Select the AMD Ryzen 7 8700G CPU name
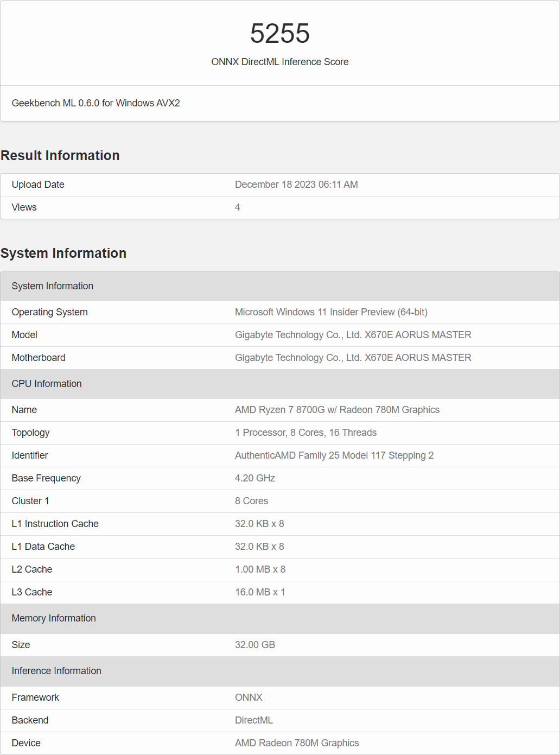 point(337,410)
